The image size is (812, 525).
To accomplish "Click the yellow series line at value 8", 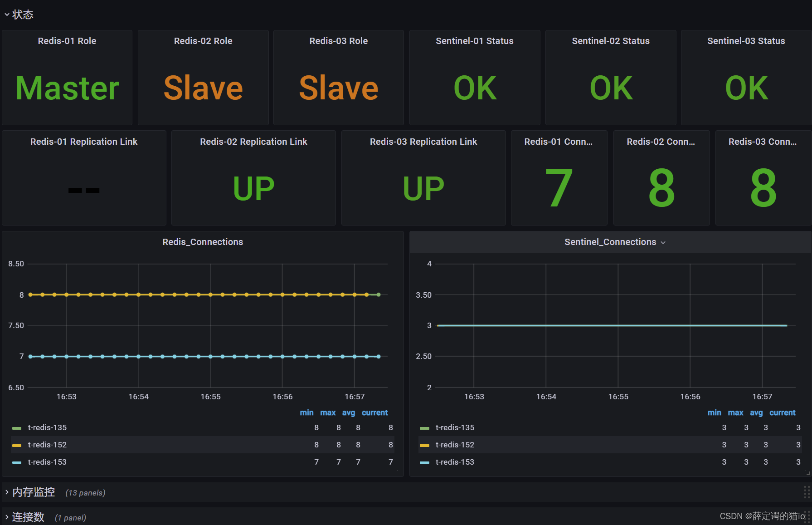I will 199,294.
